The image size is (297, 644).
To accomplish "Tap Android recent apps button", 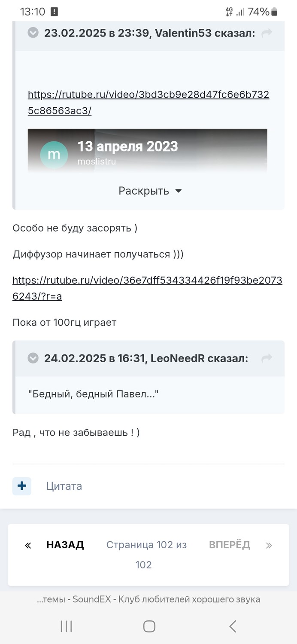I will pyautogui.click(x=66, y=626).
